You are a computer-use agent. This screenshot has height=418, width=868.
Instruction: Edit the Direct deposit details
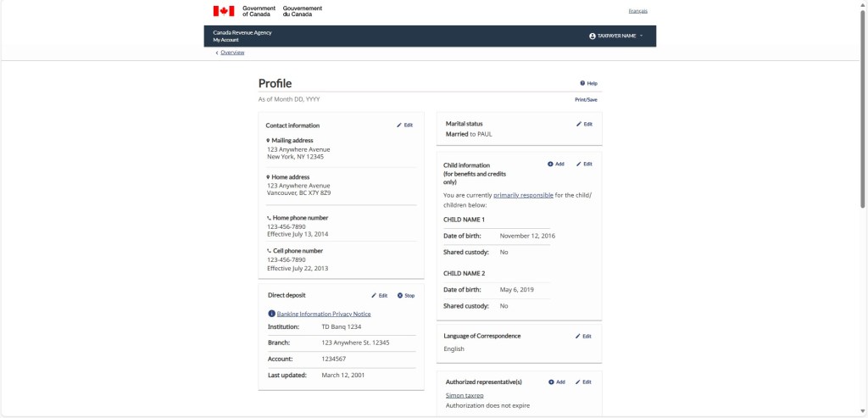click(379, 295)
